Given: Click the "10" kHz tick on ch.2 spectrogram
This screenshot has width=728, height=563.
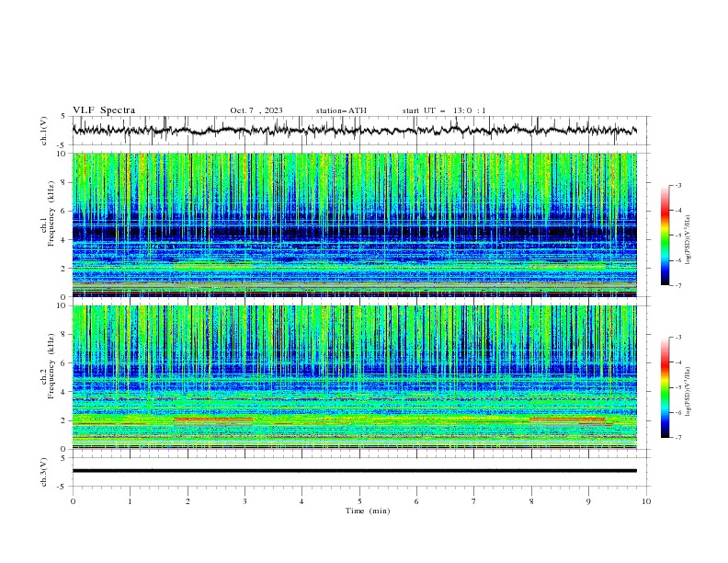Looking at the screenshot, I should pyautogui.click(x=62, y=305).
